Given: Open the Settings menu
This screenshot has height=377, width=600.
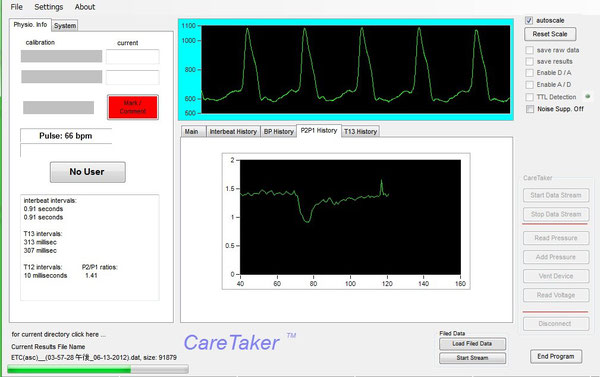Looking at the screenshot, I should pyautogui.click(x=49, y=7).
